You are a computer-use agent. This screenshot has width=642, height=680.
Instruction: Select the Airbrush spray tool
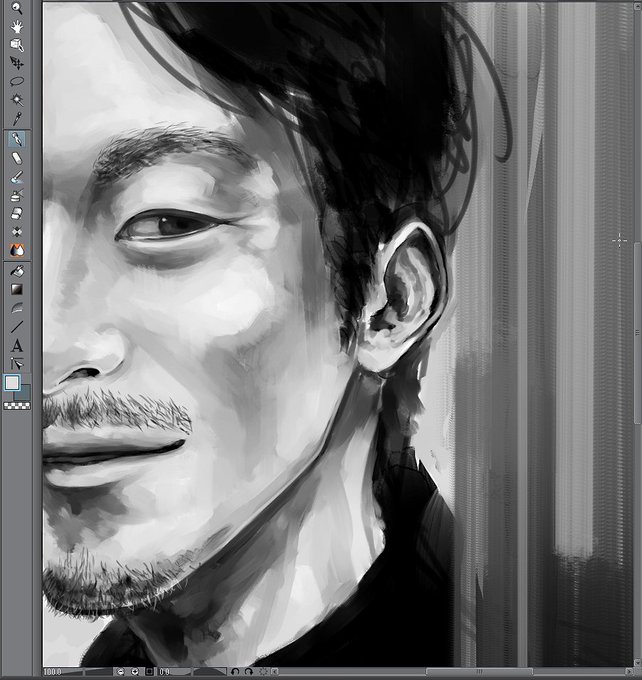[16, 196]
